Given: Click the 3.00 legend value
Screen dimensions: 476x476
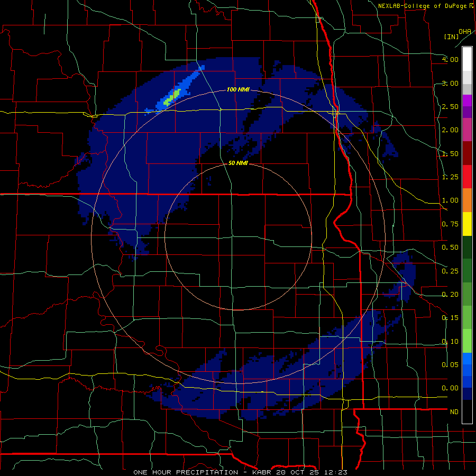Looking at the screenshot, I should pyautogui.click(x=450, y=83).
